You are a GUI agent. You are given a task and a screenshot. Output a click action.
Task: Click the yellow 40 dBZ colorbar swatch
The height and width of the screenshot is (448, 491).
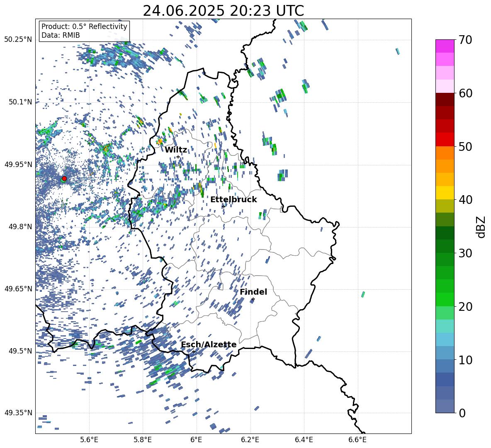coord(445,193)
